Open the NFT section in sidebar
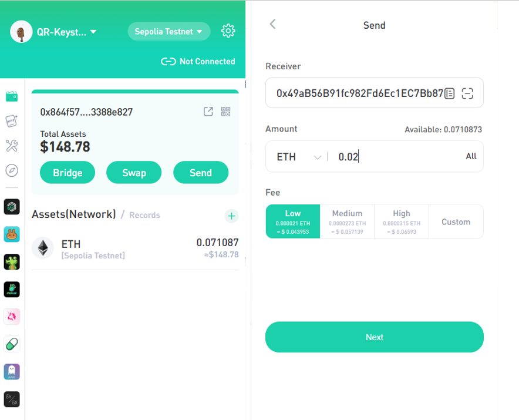The height and width of the screenshot is (420, 519). tap(12, 121)
